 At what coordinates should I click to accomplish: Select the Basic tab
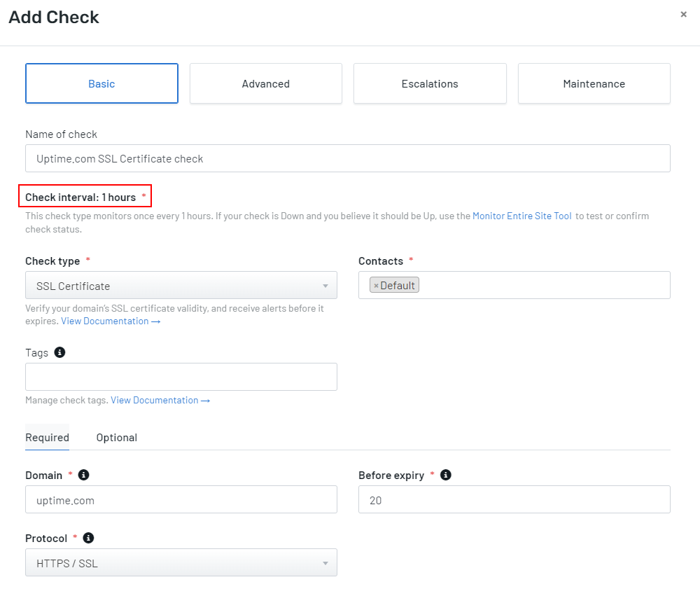pos(101,83)
